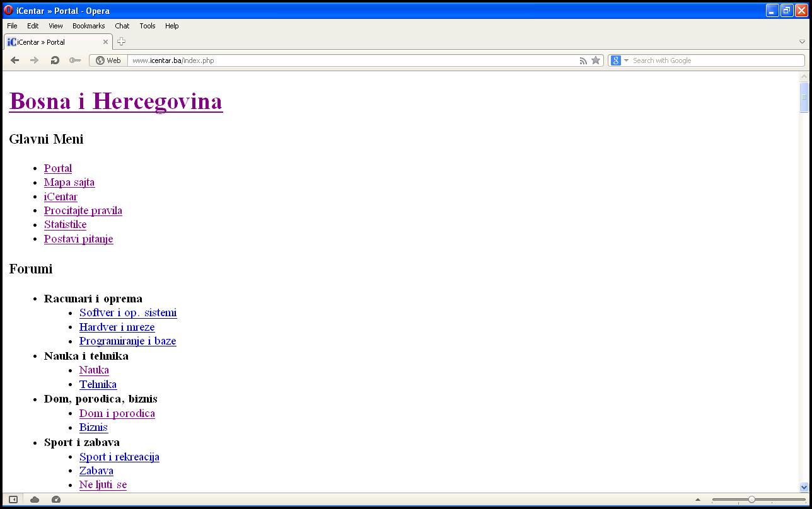This screenshot has width=812, height=509.
Task: Open the Google search engine dropdown
Action: click(619, 60)
